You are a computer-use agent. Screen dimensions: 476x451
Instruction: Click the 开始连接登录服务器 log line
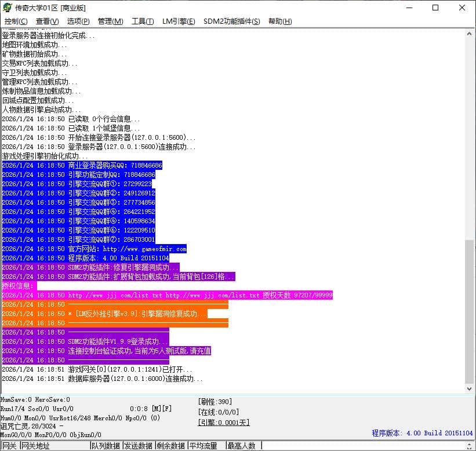(99, 137)
